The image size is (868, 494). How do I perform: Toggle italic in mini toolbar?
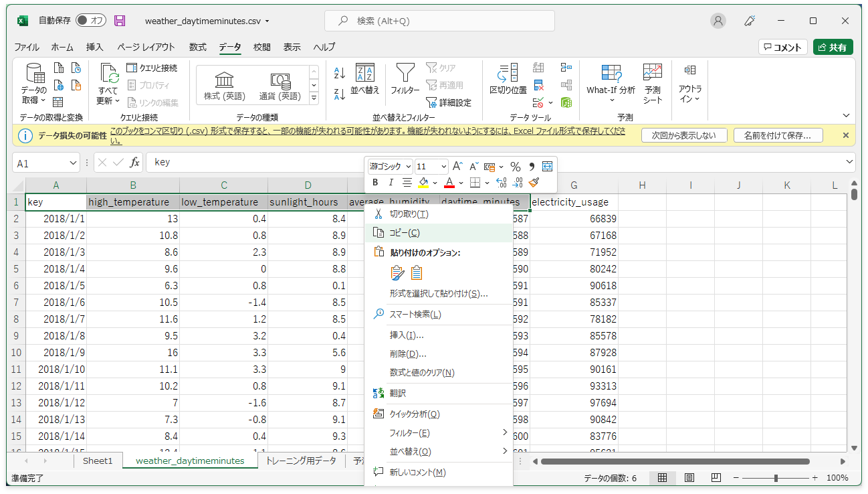pos(391,183)
